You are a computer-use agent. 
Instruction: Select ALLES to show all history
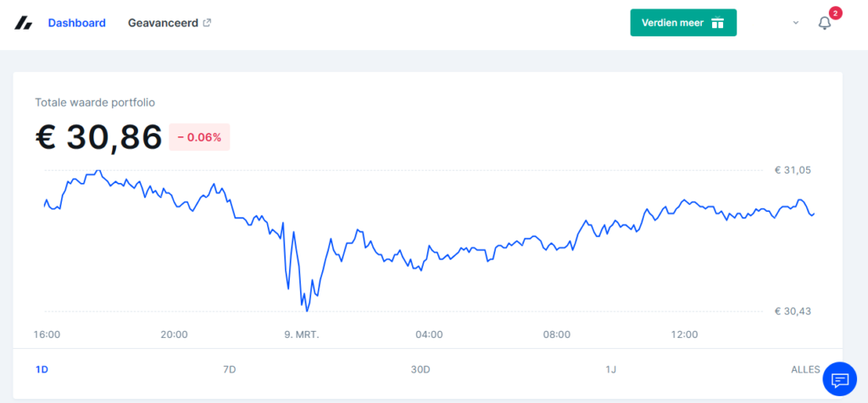pyautogui.click(x=804, y=369)
